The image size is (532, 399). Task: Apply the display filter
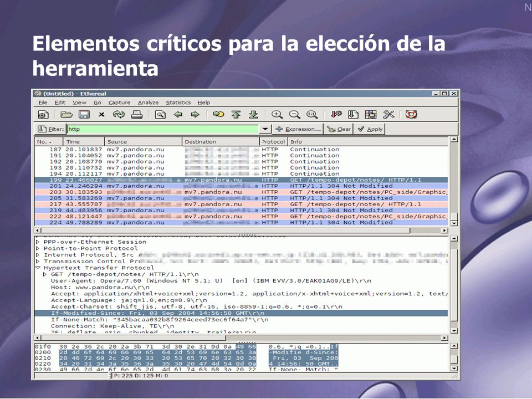pos(370,129)
